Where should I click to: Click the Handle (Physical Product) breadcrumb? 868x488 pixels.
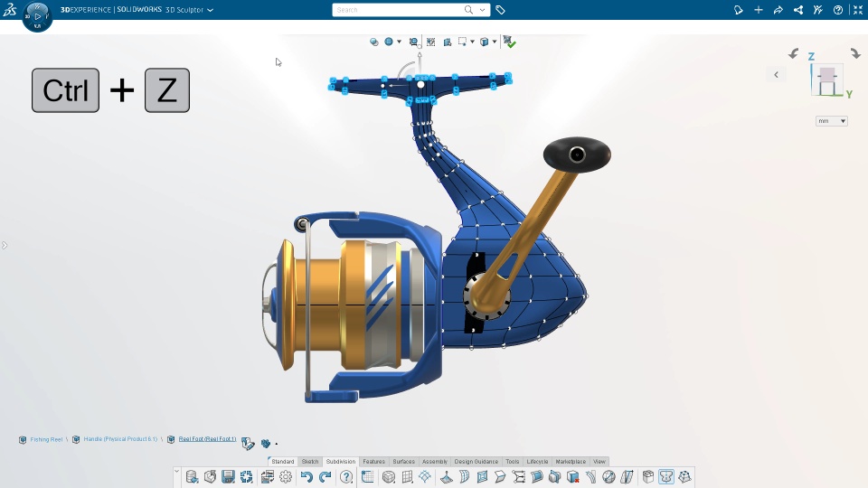(120, 439)
